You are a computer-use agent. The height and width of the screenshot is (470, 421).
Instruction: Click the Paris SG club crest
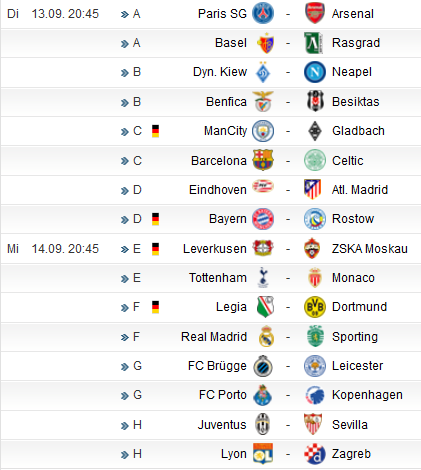tap(263, 14)
